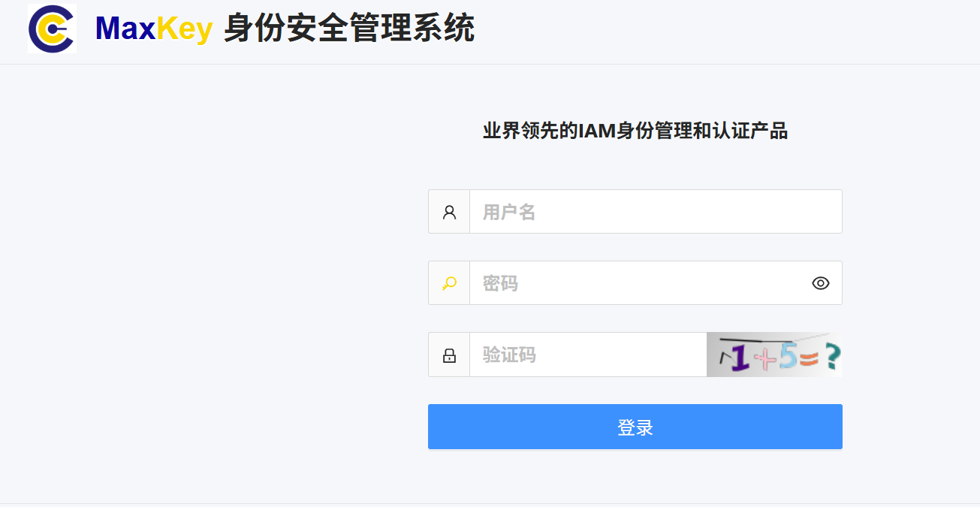
Task: Click the MaxKey logo icon
Action: (x=52, y=29)
